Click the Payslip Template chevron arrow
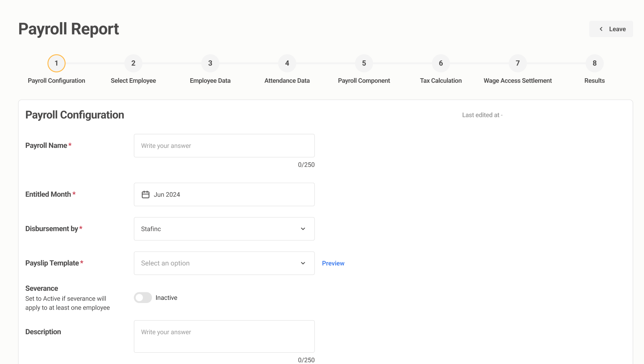Viewport: 644px width, 364px height. pyautogui.click(x=303, y=263)
